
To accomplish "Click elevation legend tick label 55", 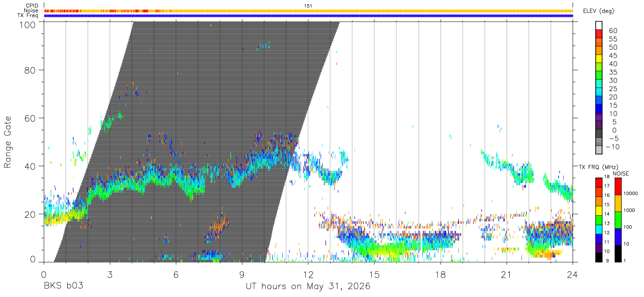I will pos(613,39).
